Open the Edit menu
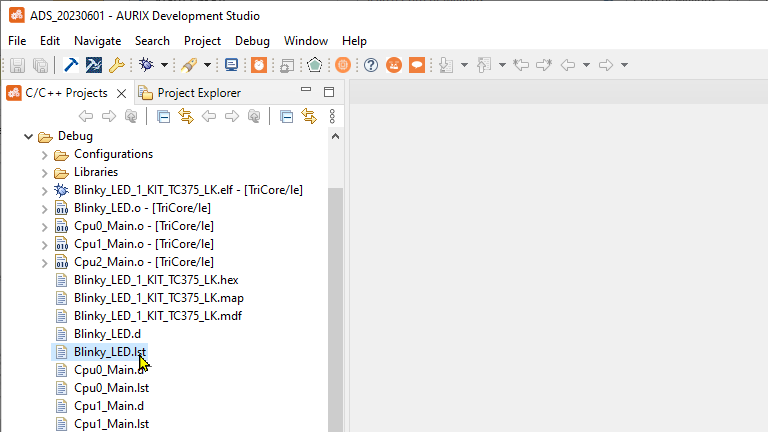The width and height of the screenshot is (768, 432). pyautogui.click(x=50, y=41)
